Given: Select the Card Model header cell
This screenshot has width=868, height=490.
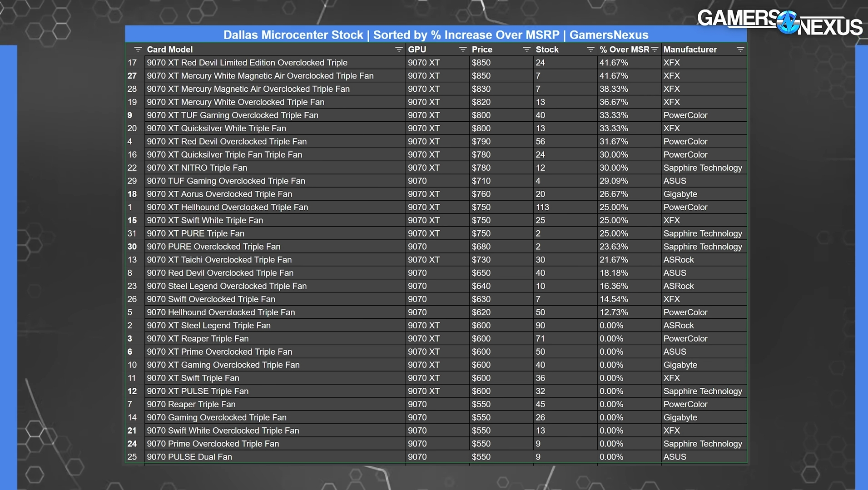Looking at the screenshot, I should [275, 49].
